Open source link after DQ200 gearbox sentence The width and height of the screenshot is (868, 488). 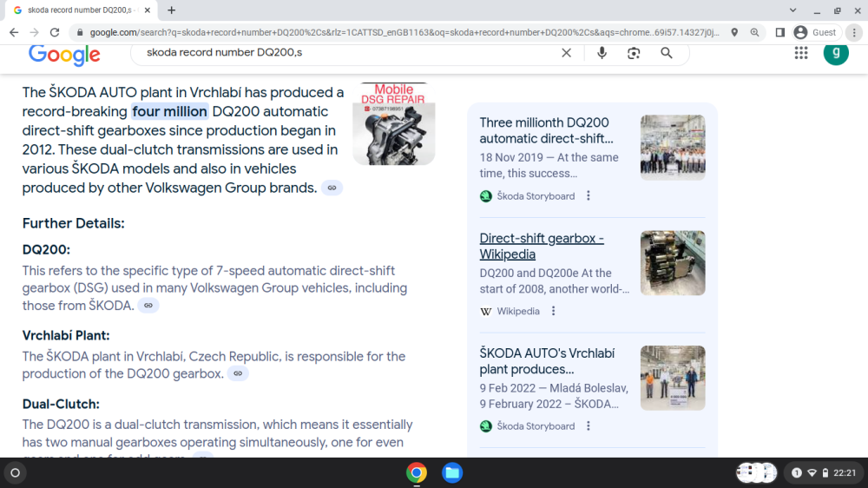(238, 373)
